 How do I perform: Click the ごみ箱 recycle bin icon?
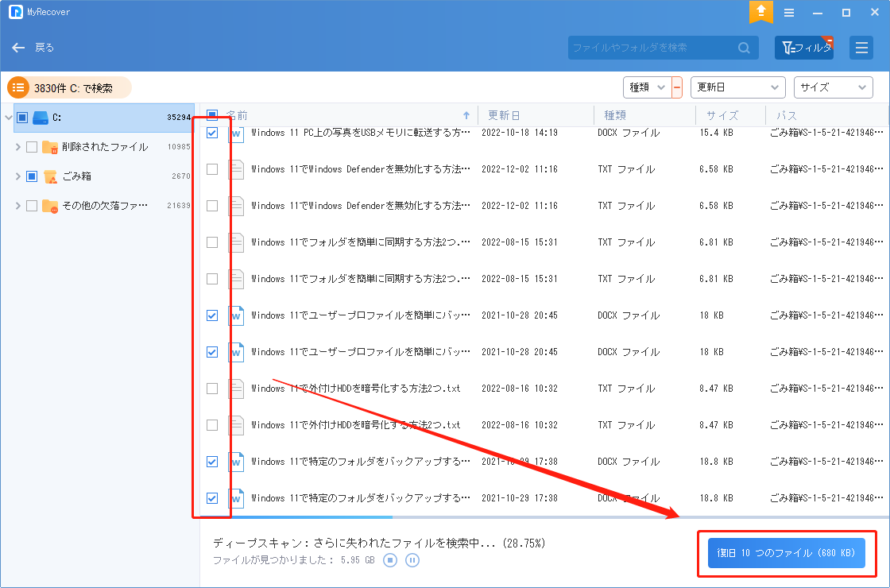click(50, 176)
